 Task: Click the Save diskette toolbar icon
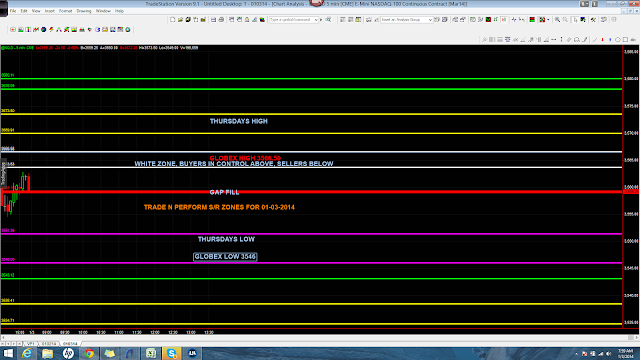pos(213,20)
